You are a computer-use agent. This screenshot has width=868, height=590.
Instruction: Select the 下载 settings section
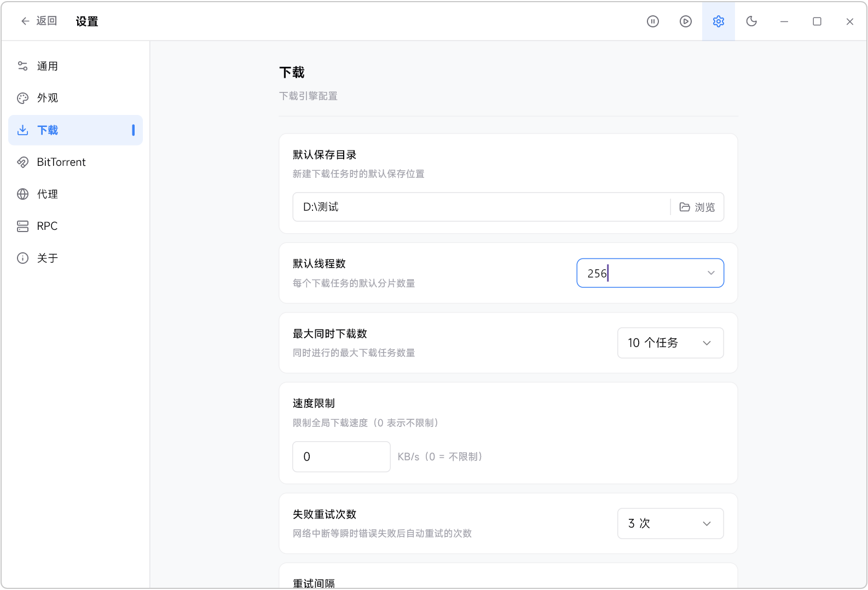coord(76,130)
